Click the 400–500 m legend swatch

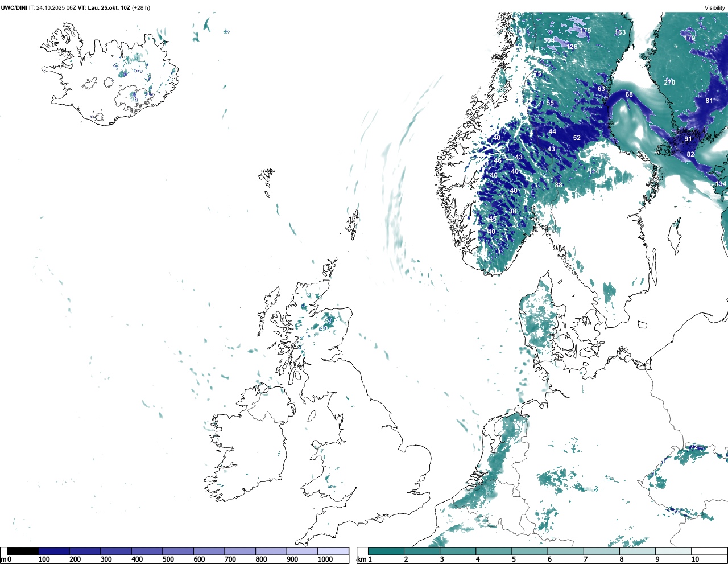(x=147, y=551)
